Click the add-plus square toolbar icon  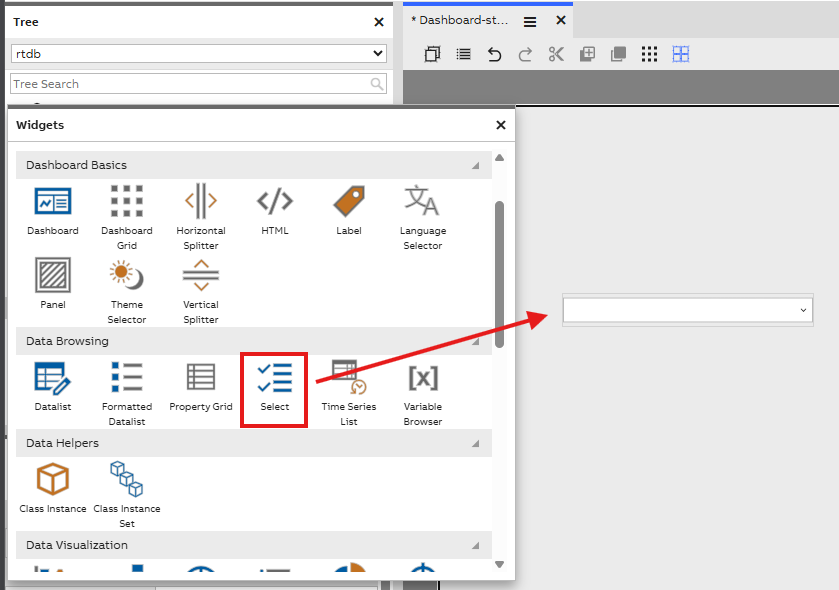(588, 54)
